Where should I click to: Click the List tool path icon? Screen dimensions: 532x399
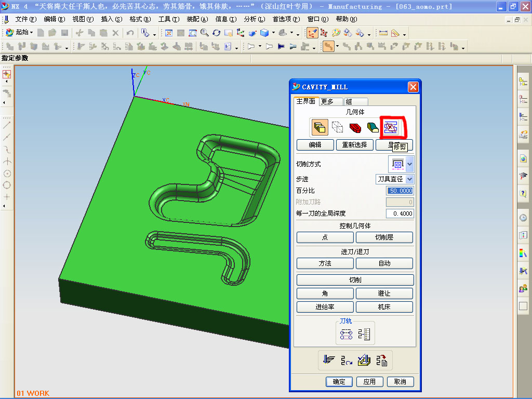pos(382,361)
